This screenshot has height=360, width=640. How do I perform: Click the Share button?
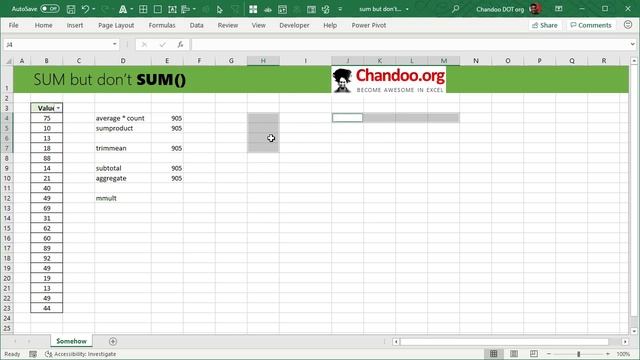[544, 25]
